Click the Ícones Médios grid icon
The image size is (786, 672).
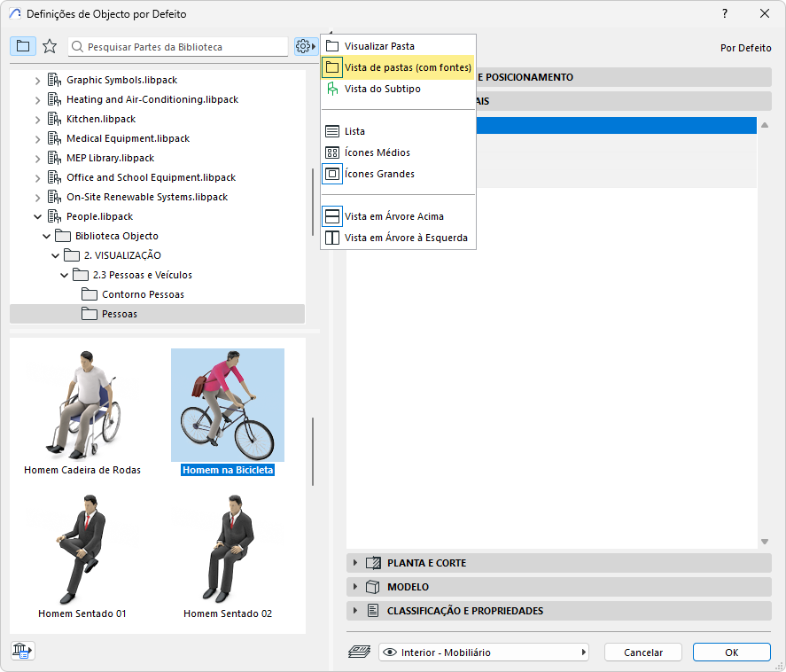[x=332, y=152]
